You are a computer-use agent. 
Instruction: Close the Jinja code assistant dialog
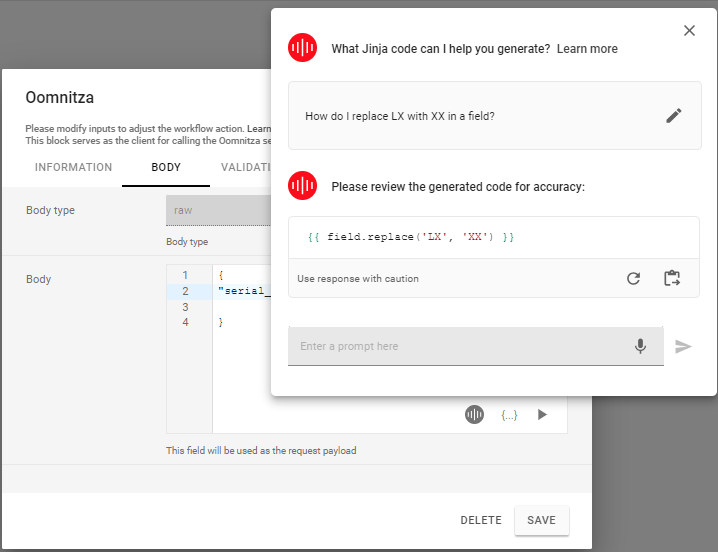coord(689,31)
